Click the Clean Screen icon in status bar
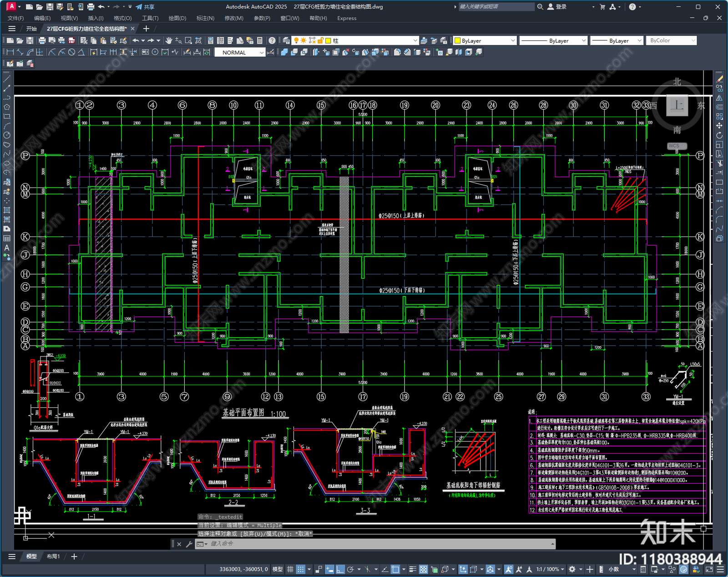 [x=709, y=569]
